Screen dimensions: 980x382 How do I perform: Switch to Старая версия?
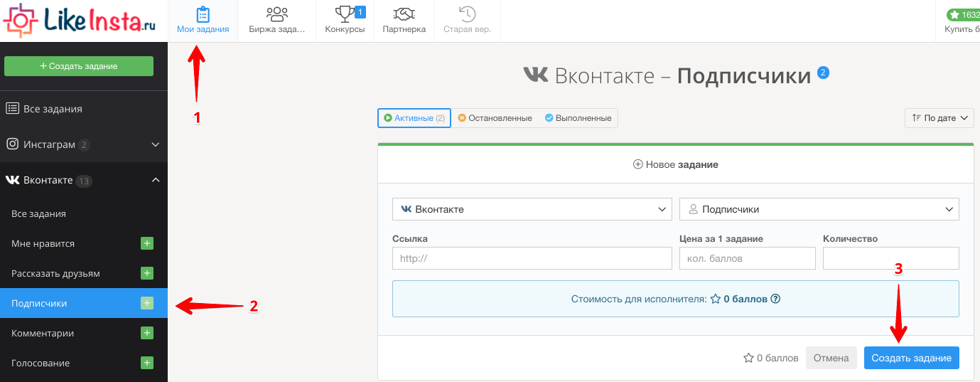click(467, 21)
